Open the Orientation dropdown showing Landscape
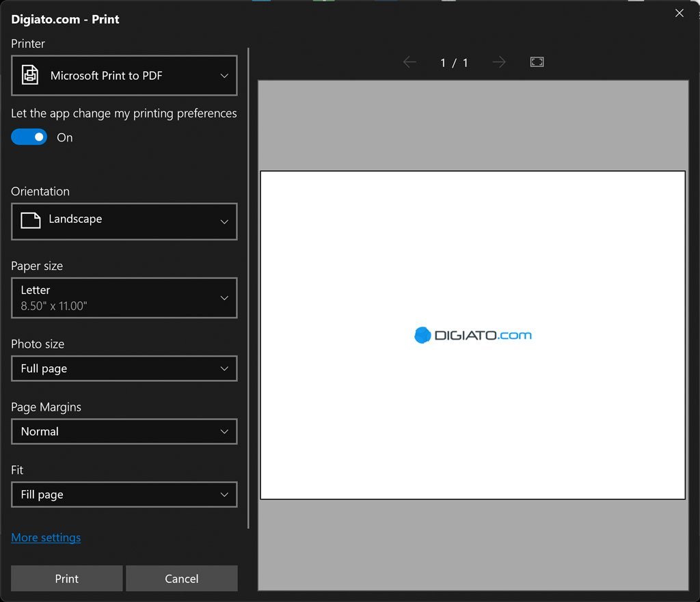 124,221
